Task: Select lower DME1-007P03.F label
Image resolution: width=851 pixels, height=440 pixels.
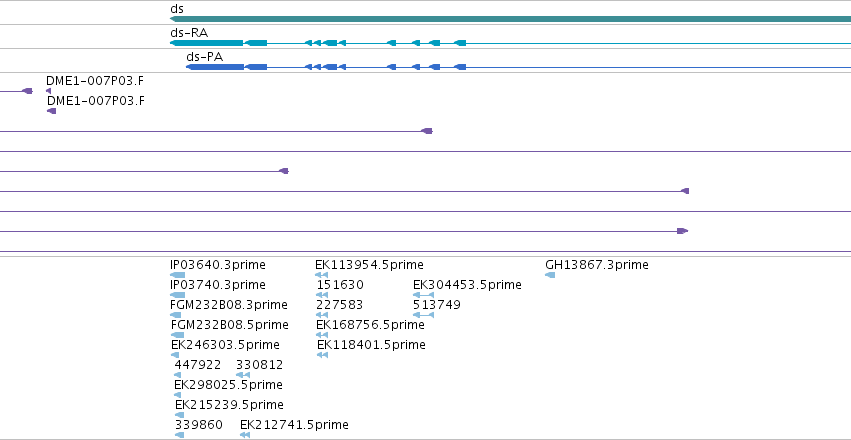Action: coord(96,101)
